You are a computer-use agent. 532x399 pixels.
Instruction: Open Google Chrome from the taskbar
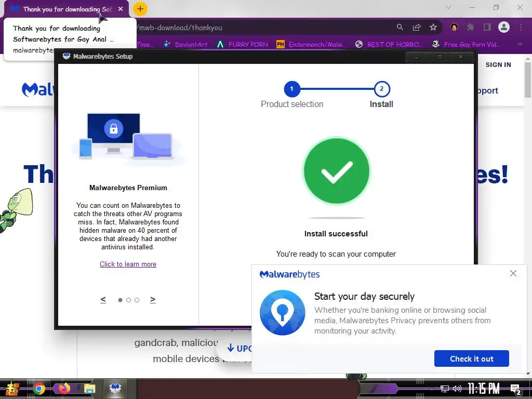tap(39, 389)
